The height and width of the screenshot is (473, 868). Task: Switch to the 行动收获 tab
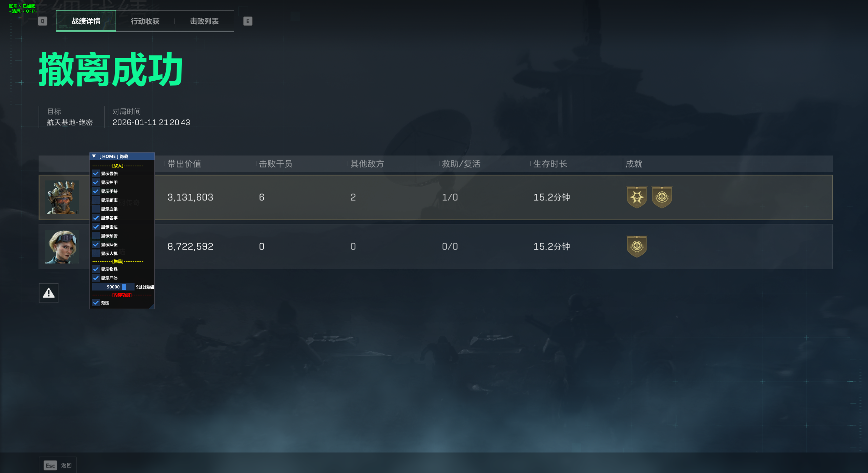[145, 21]
